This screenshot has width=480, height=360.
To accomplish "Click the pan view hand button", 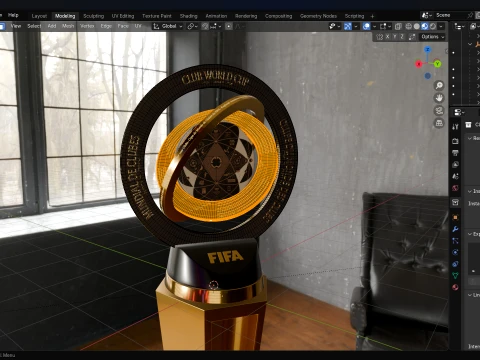I will [x=439, y=98].
